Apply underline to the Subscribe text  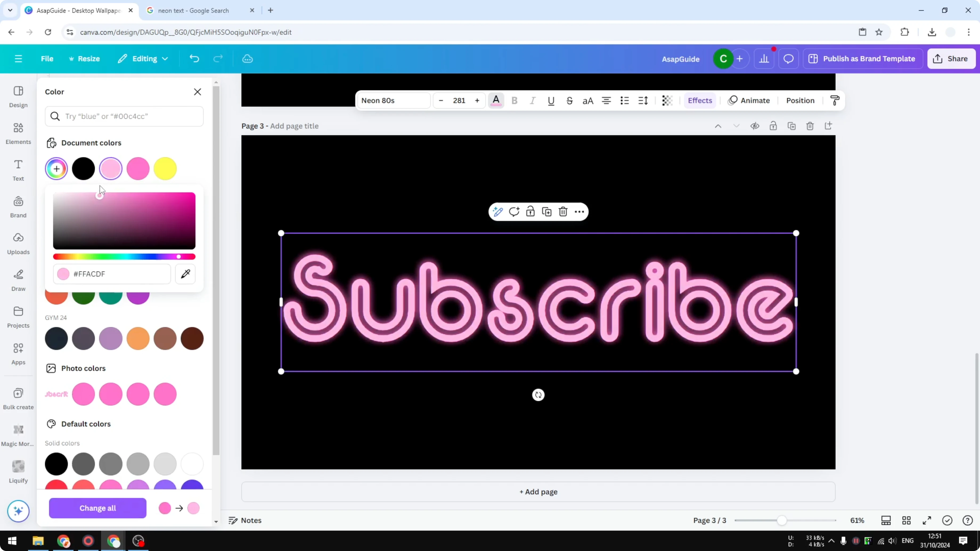pyautogui.click(x=551, y=100)
